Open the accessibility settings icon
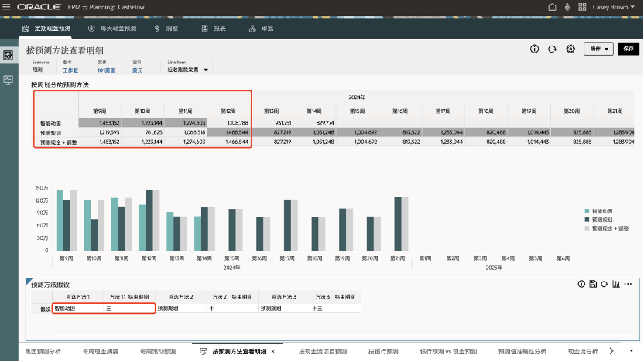The image size is (644, 362). (x=567, y=6)
